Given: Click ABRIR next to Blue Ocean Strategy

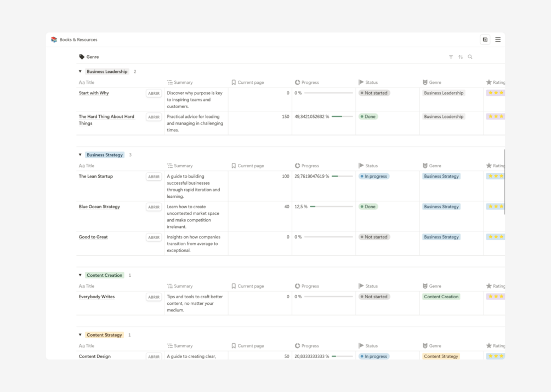Looking at the screenshot, I should (154, 207).
